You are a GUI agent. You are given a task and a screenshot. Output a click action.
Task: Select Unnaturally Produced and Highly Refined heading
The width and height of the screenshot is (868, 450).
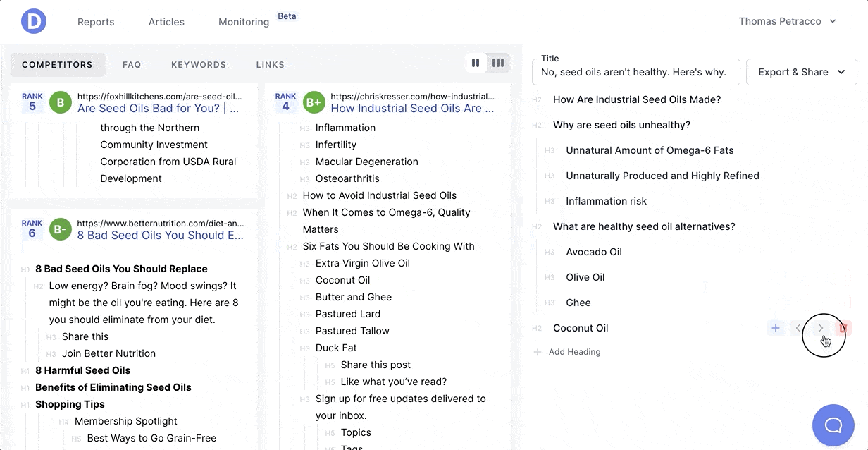coord(662,176)
